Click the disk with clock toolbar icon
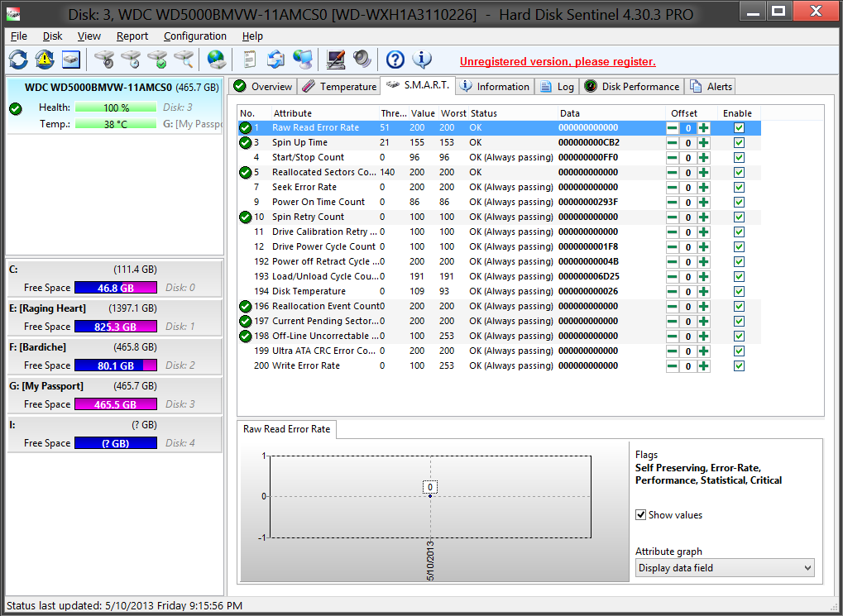Image resolution: width=843 pixels, height=616 pixels. pos(131,60)
